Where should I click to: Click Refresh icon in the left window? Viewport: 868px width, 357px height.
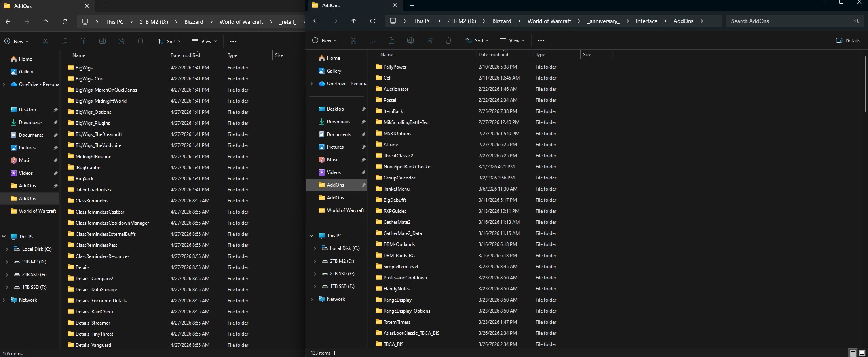pos(65,22)
